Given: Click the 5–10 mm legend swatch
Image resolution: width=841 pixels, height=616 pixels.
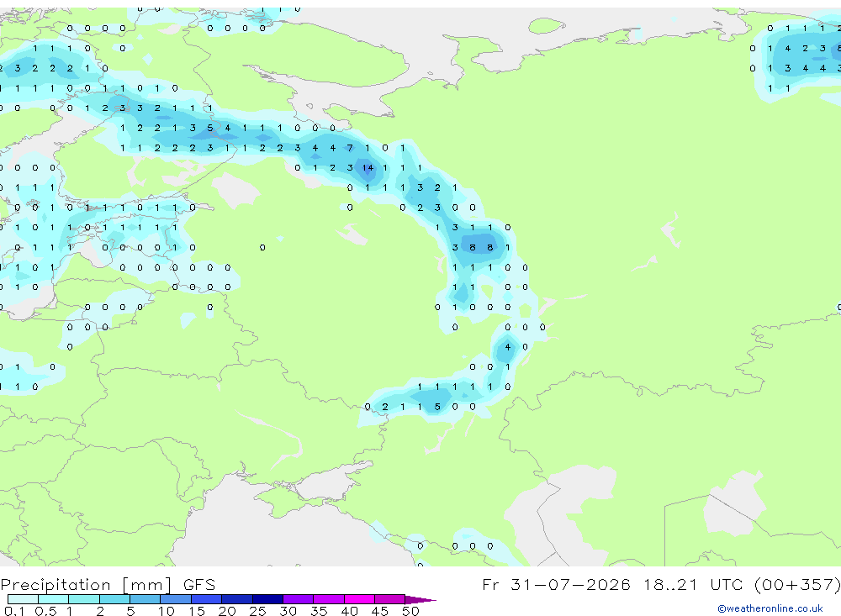Looking at the screenshot, I should coord(145,599).
